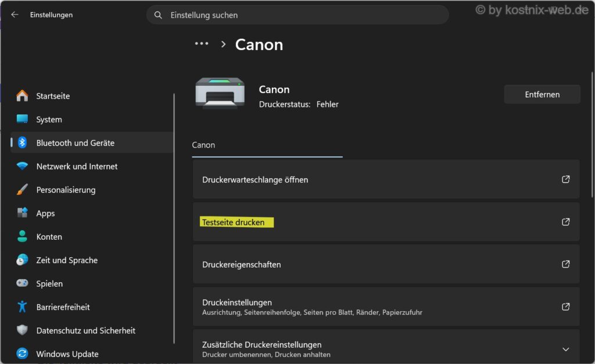The width and height of the screenshot is (595, 364).
Task: Click the Datenschutz shield icon
Action: pos(23,330)
